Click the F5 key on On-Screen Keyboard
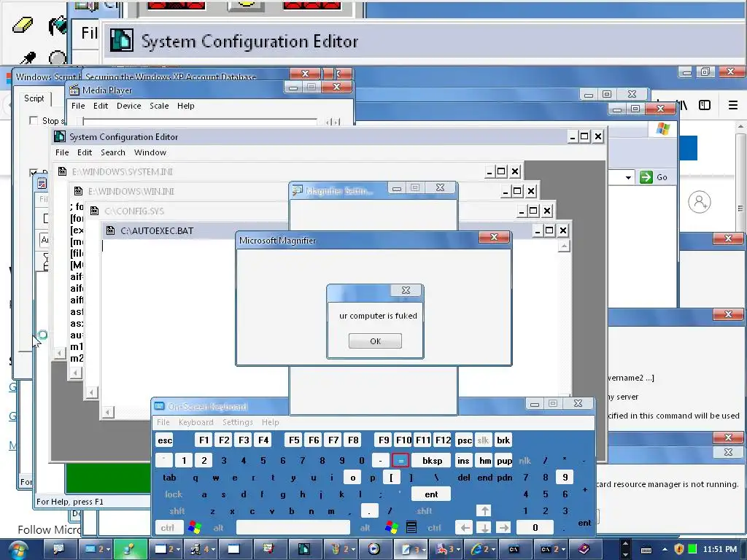This screenshot has height=560, width=747. point(294,440)
